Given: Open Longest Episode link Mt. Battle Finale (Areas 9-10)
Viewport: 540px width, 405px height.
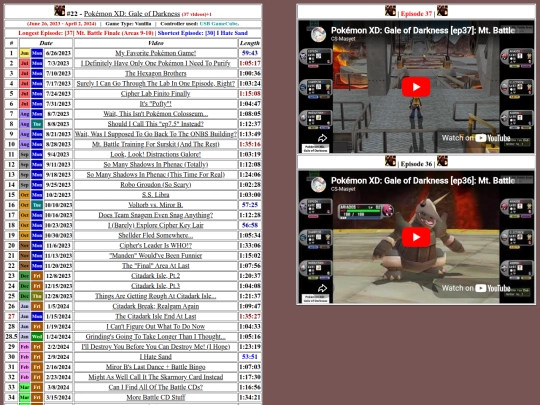Looking at the screenshot, I should click(x=109, y=33).
